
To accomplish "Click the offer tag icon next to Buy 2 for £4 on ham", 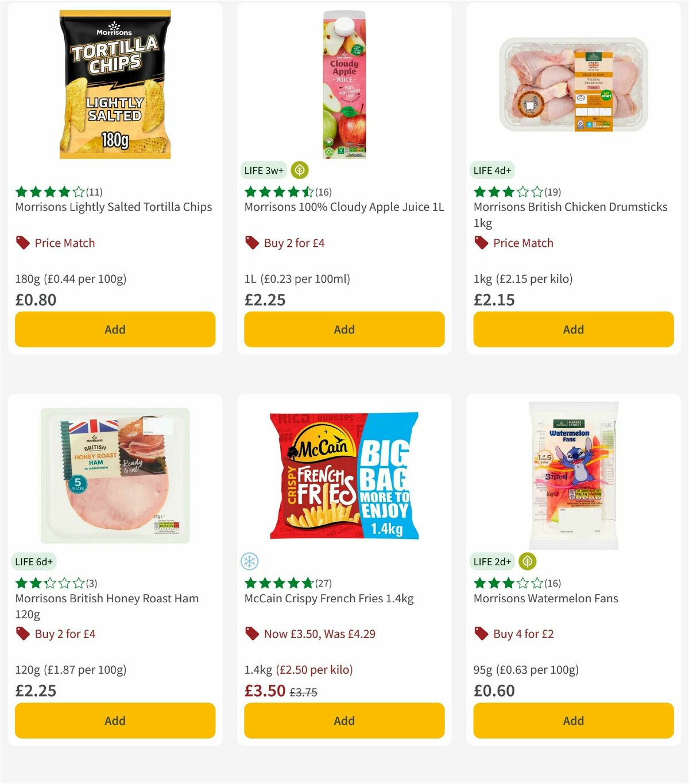I will tap(22, 634).
